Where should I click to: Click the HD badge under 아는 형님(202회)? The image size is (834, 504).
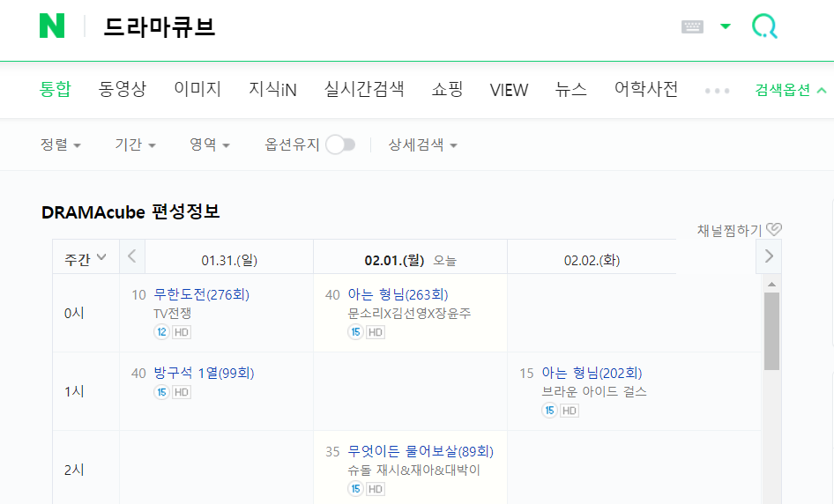pos(570,411)
